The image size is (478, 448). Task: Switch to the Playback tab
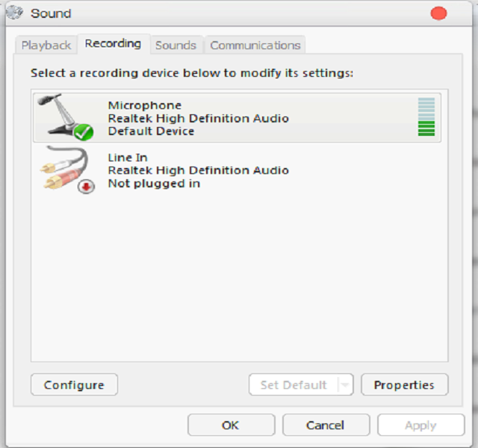[46, 45]
